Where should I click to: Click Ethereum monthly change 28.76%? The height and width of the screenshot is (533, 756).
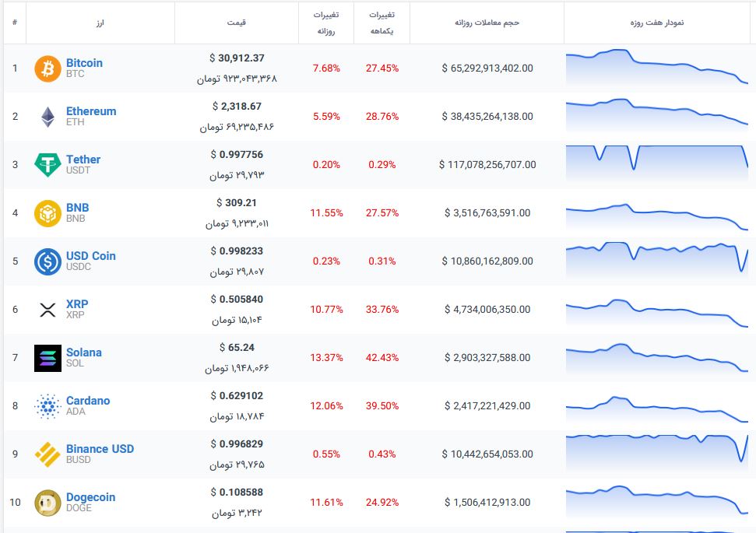[x=382, y=117]
